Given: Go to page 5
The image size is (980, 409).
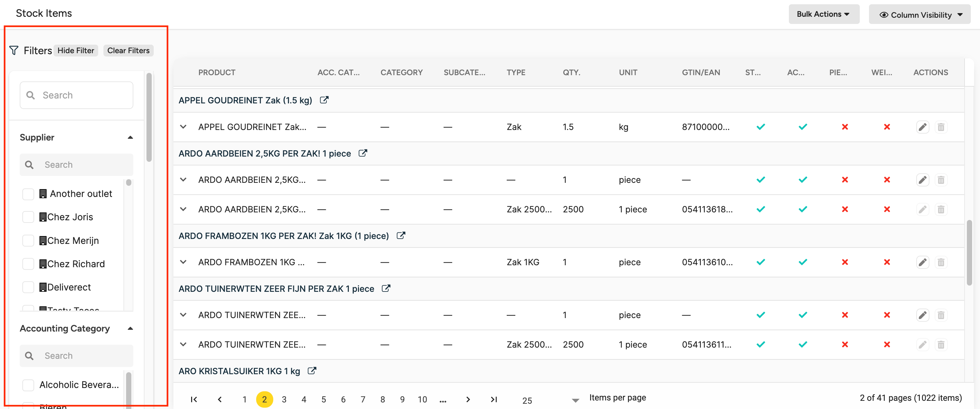Looking at the screenshot, I should point(324,399).
